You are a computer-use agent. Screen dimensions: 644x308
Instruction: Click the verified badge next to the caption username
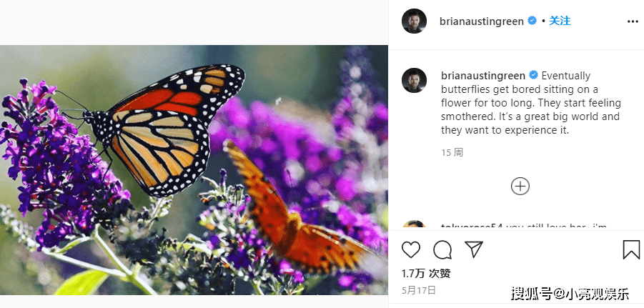533,75
